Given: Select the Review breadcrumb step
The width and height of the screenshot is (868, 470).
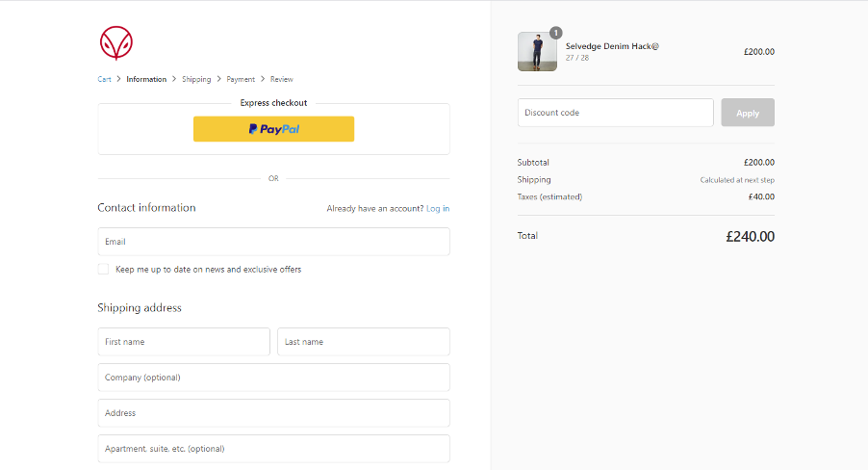Looking at the screenshot, I should coord(282,79).
